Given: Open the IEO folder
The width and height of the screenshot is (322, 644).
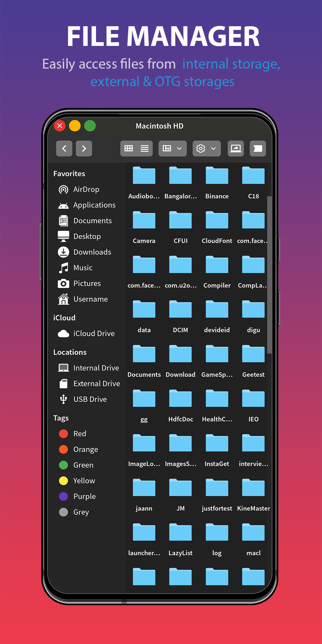Looking at the screenshot, I should coord(253,406).
